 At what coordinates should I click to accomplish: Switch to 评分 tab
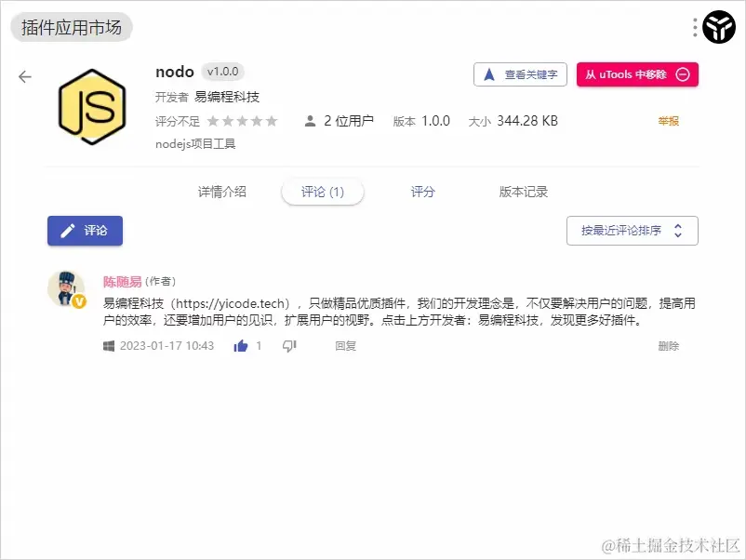(422, 192)
